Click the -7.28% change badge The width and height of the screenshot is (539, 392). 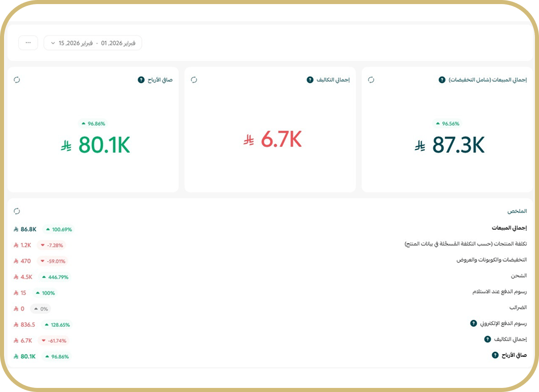point(52,246)
